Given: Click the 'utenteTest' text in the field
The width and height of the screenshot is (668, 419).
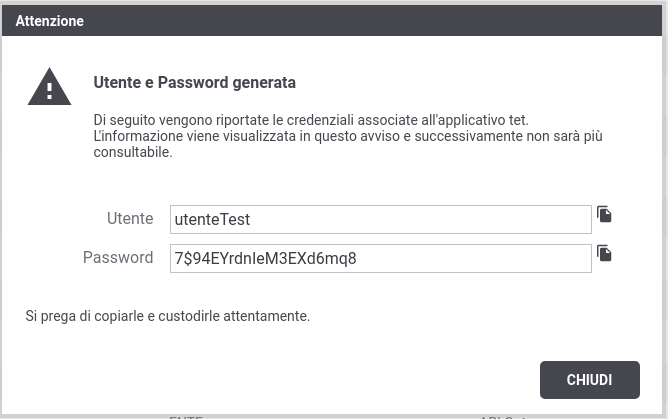Looking at the screenshot, I should [x=212, y=220].
